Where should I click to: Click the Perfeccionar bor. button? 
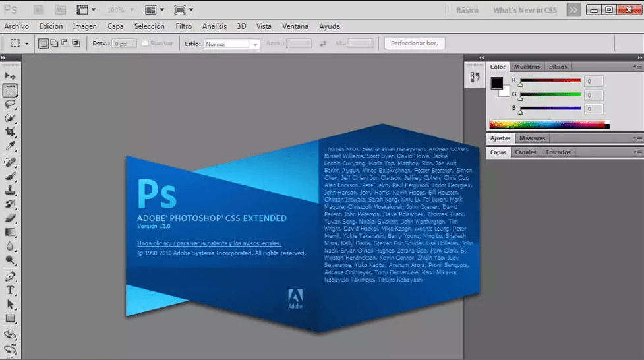click(415, 43)
